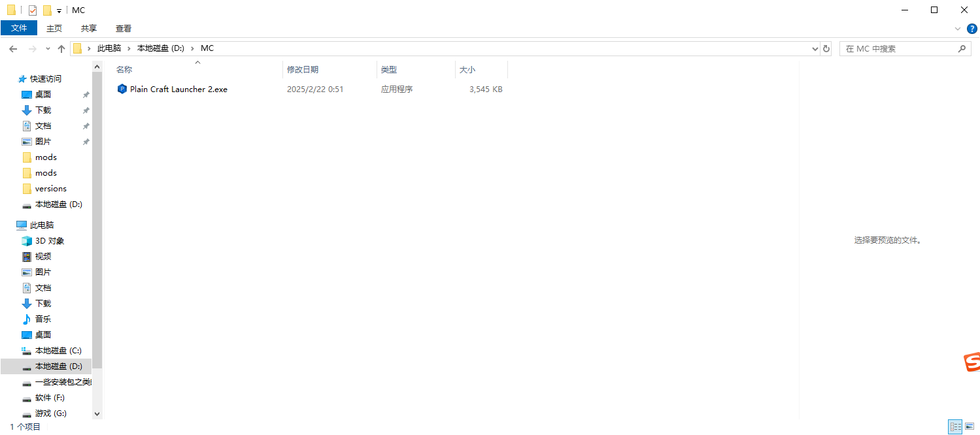Click the search magnifier icon
The height and width of the screenshot is (435, 980).
pos(962,49)
